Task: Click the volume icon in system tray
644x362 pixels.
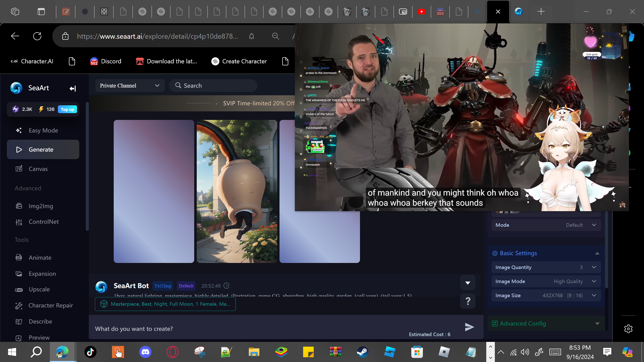Action: (x=525, y=352)
